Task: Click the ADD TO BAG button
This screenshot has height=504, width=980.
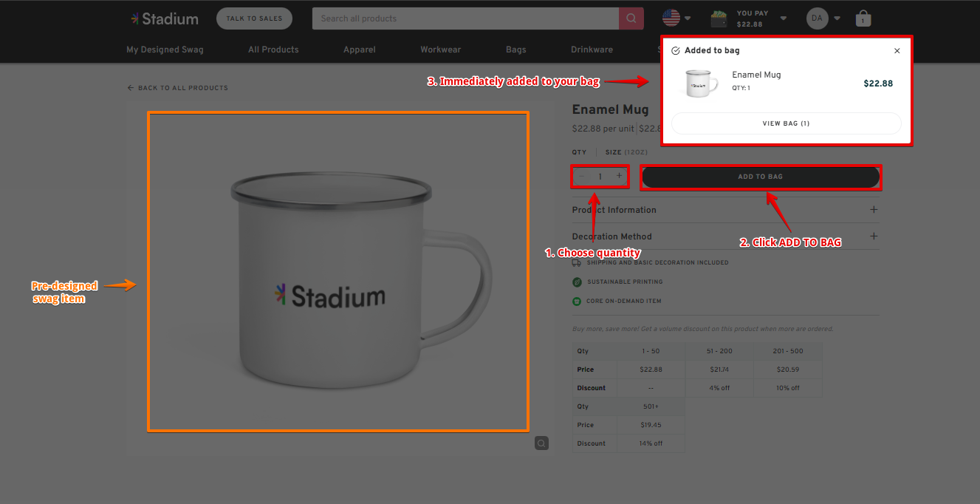Action: coord(760,177)
